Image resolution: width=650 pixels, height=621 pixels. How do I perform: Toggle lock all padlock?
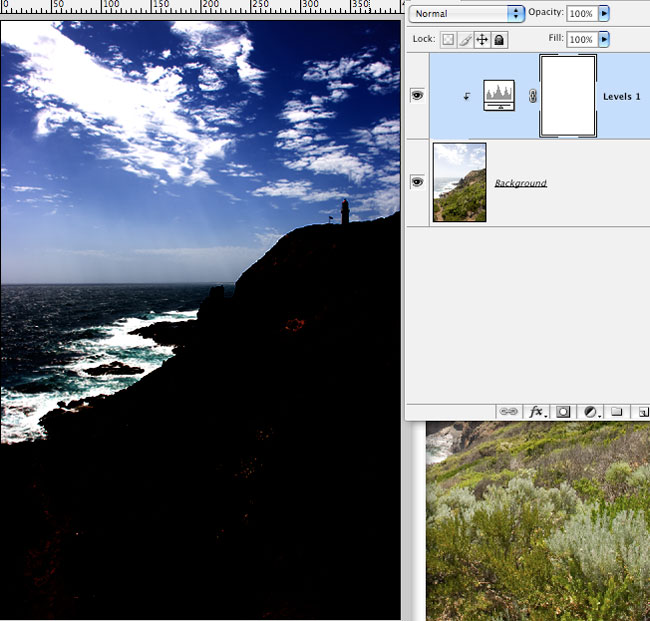pyautogui.click(x=499, y=39)
